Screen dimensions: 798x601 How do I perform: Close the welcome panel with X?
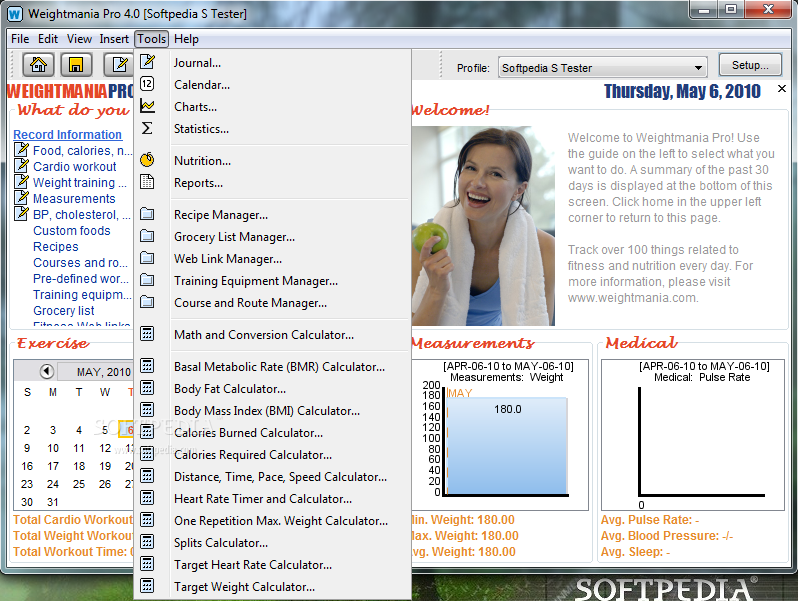point(782,89)
